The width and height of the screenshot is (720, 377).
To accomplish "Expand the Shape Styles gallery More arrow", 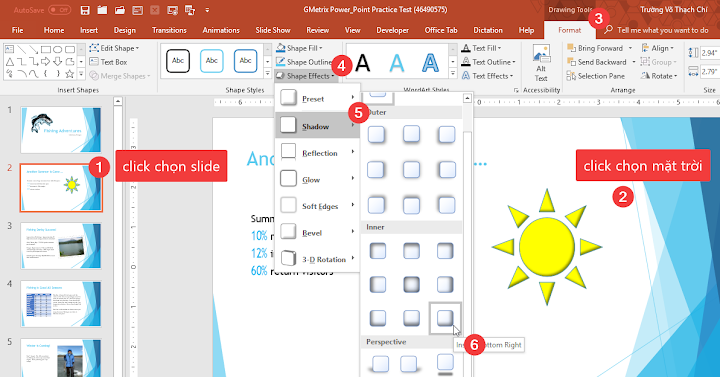I will click(x=268, y=73).
